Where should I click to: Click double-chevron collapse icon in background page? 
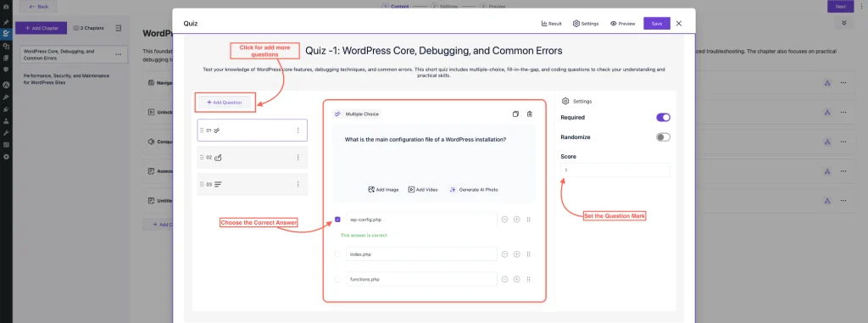click(844, 23)
